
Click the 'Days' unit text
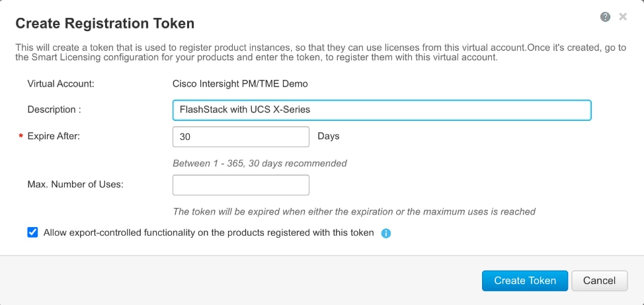329,136
